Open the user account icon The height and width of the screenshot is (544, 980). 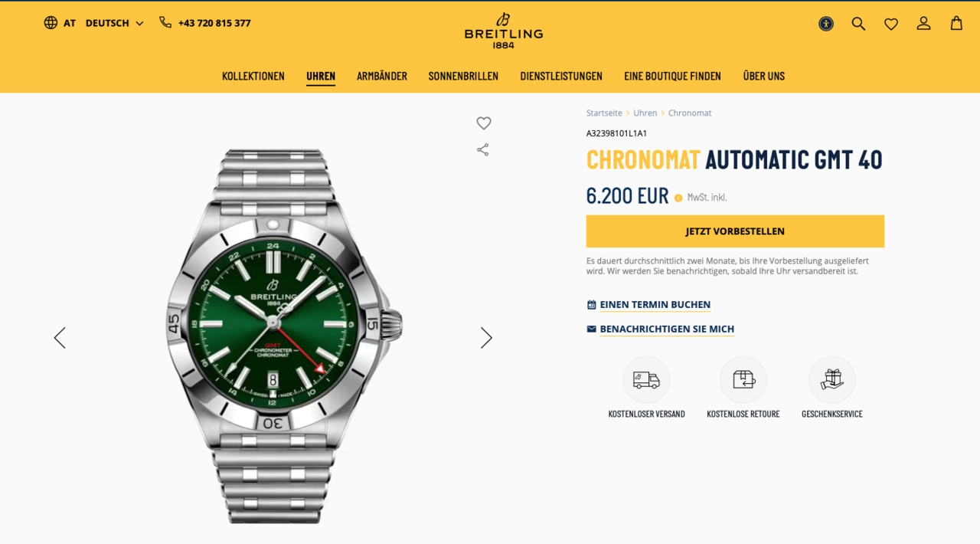[x=923, y=24]
